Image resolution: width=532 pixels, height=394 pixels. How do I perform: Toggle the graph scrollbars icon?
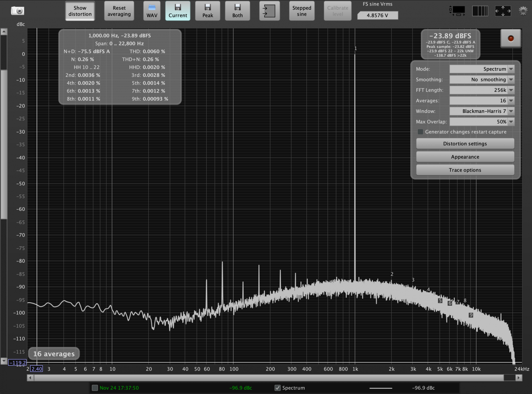tap(458, 11)
